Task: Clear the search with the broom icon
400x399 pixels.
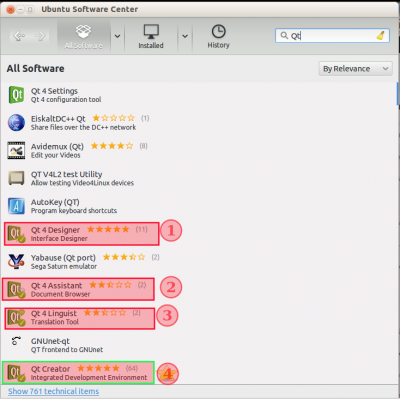Action: [x=381, y=35]
